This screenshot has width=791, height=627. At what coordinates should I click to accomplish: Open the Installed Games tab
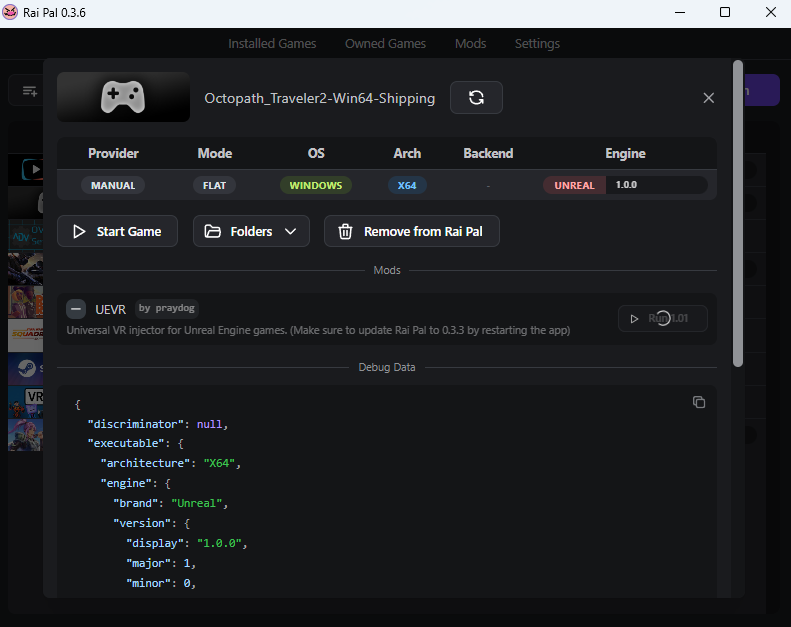[x=272, y=44]
